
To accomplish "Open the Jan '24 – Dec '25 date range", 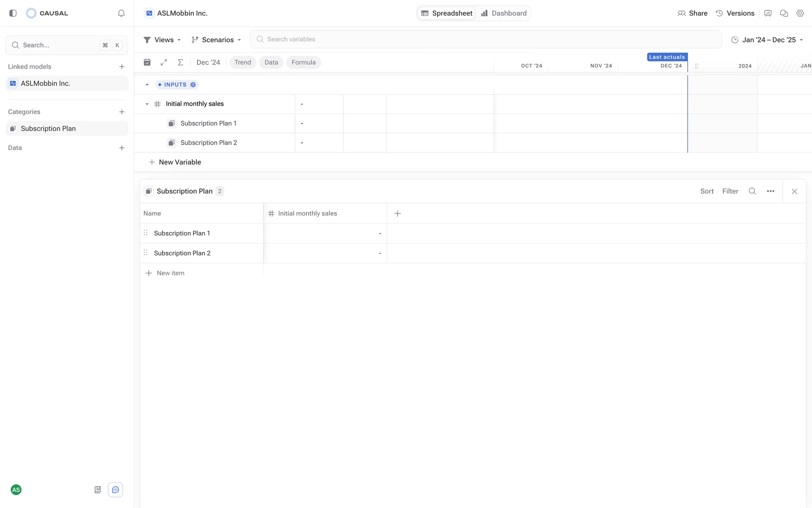I will coord(767,40).
